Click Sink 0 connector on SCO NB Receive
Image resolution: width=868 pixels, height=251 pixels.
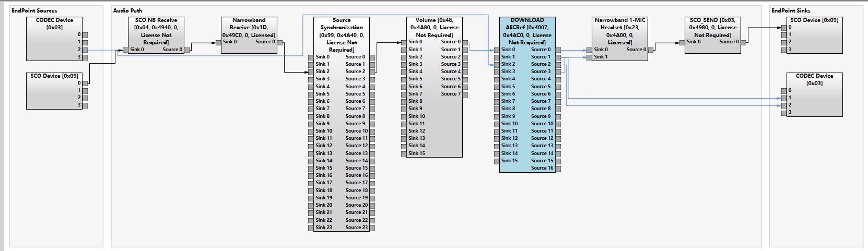tap(126, 50)
